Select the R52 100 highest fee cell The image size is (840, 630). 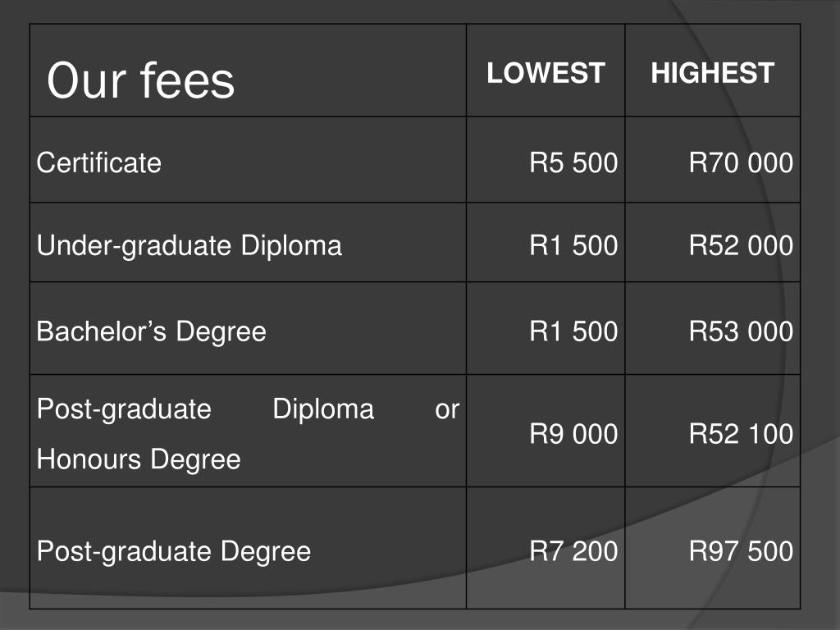[741, 434]
